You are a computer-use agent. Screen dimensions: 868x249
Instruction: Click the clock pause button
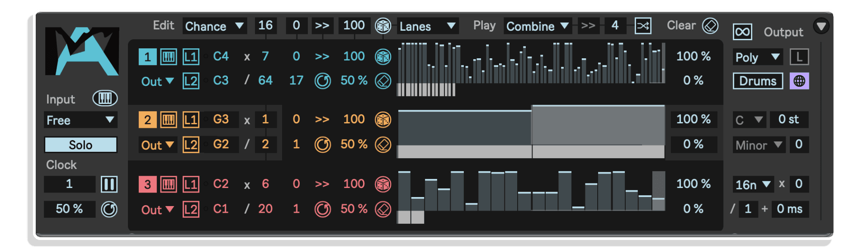click(109, 184)
